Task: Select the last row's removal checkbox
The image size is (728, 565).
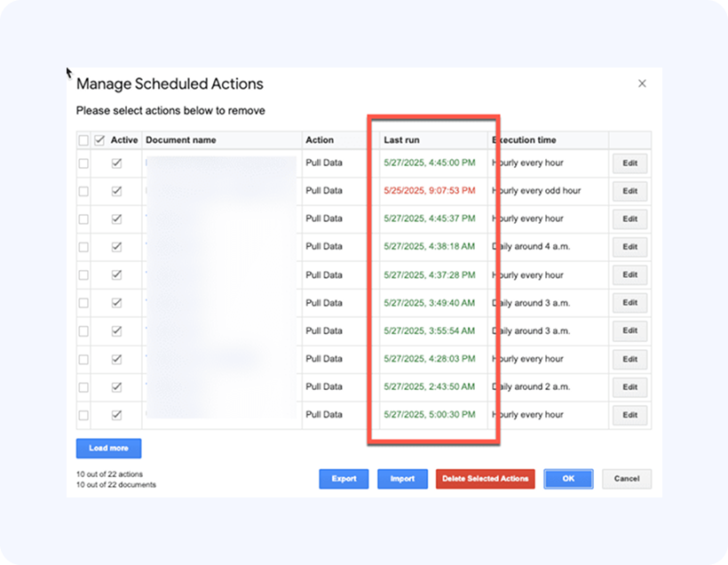Action: pyautogui.click(x=83, y=415)
